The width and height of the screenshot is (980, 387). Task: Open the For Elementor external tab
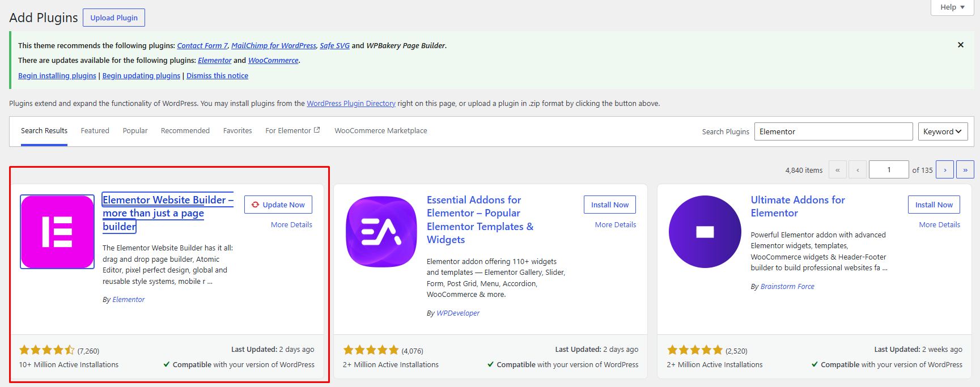click(x=292, y=131)
